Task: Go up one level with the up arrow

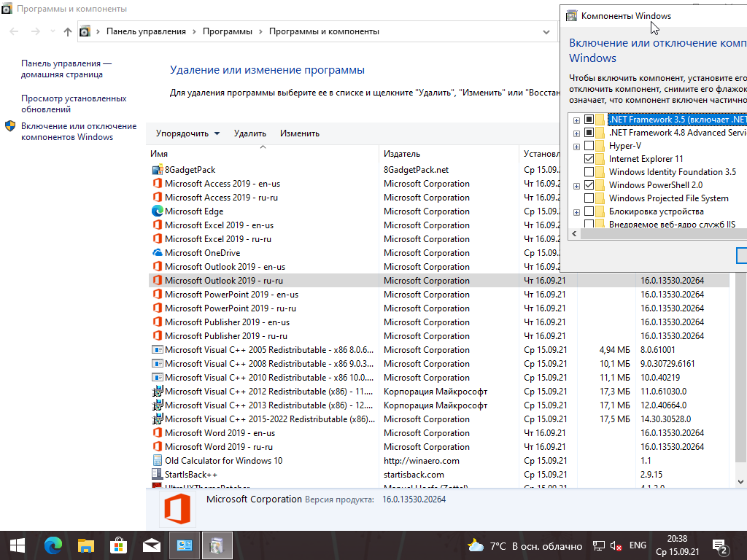Action: pyautogui.click(x=68, y=31)
